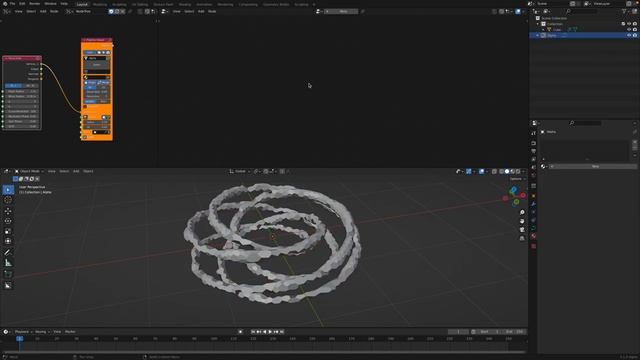Switch to the Modeling workspace tab

click(x=100, y=4)
